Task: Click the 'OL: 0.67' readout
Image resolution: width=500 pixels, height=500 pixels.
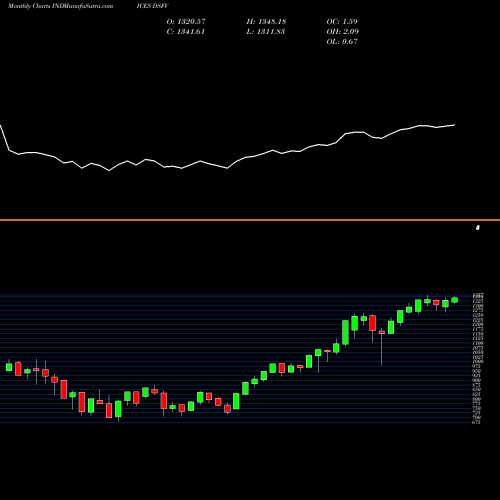Action: (342, 41)
